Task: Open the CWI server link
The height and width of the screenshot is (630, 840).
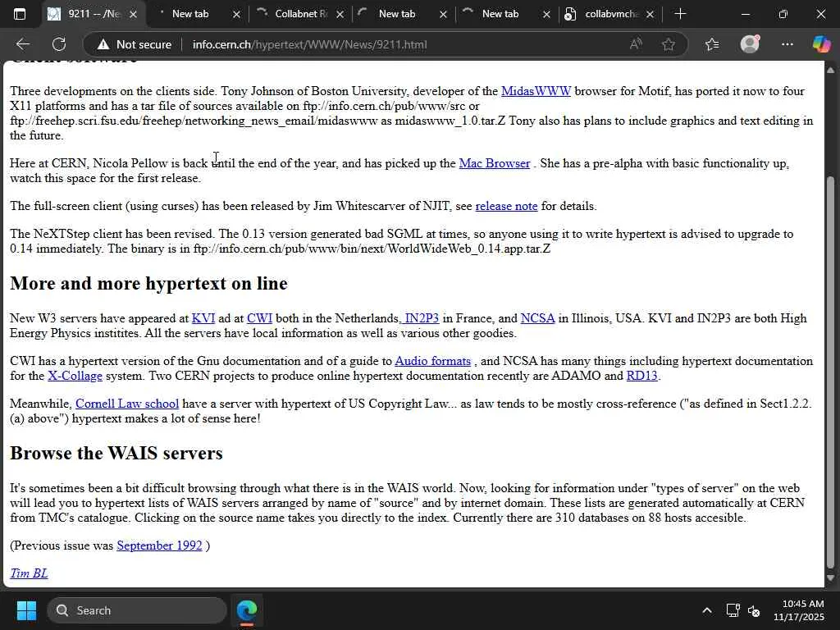Action: click(x=259, y=318)
